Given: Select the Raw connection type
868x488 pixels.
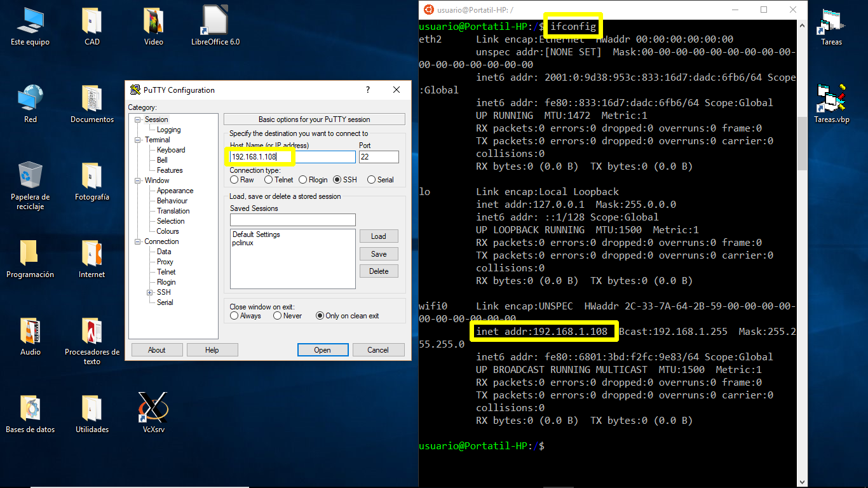Looking at the screenshot, I should pyautogui.click(x=234, y=180).
